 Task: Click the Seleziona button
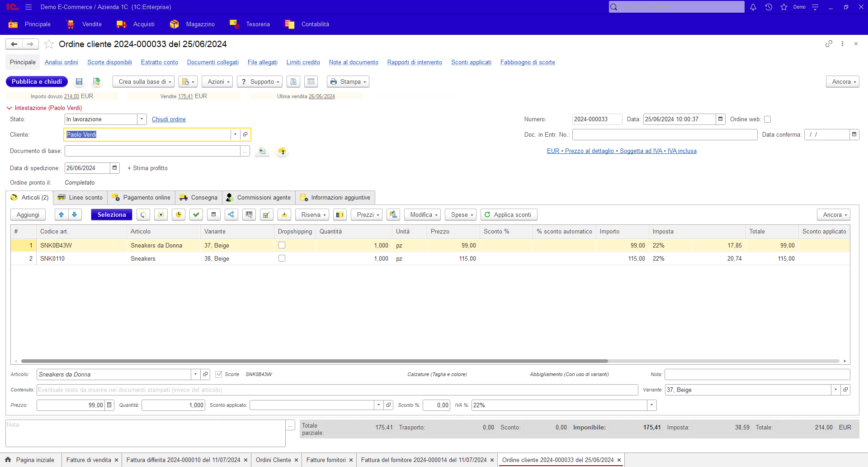tap(112, 214)
